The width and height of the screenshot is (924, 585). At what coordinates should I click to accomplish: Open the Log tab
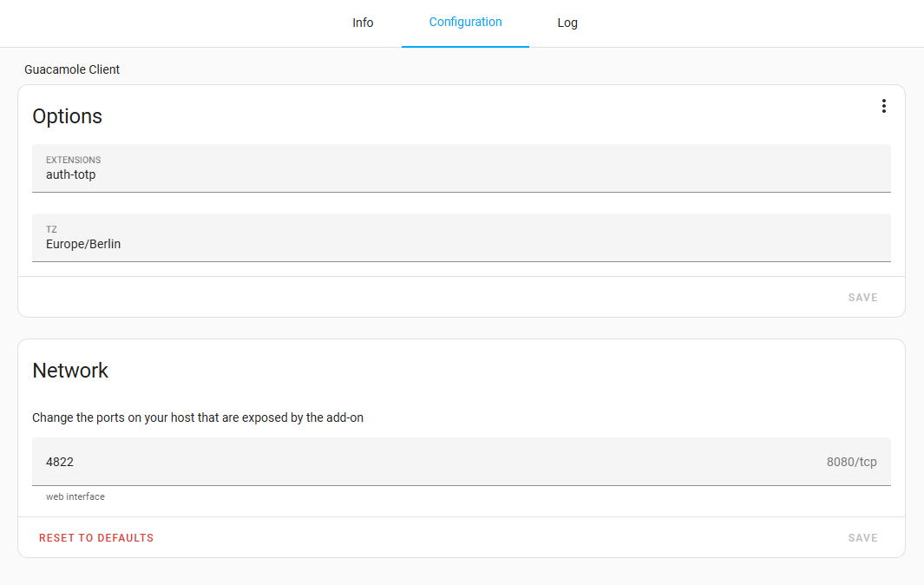[567, 23]
